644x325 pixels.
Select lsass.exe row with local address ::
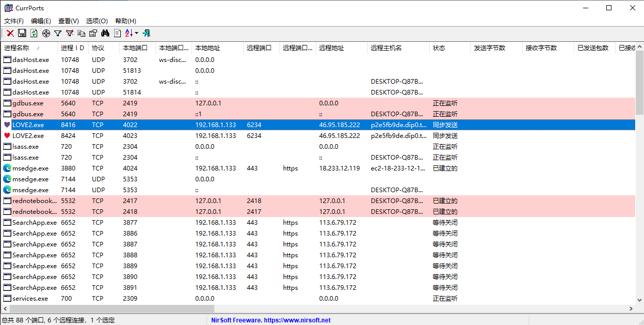pyautogui.click(x=318, y=158)
